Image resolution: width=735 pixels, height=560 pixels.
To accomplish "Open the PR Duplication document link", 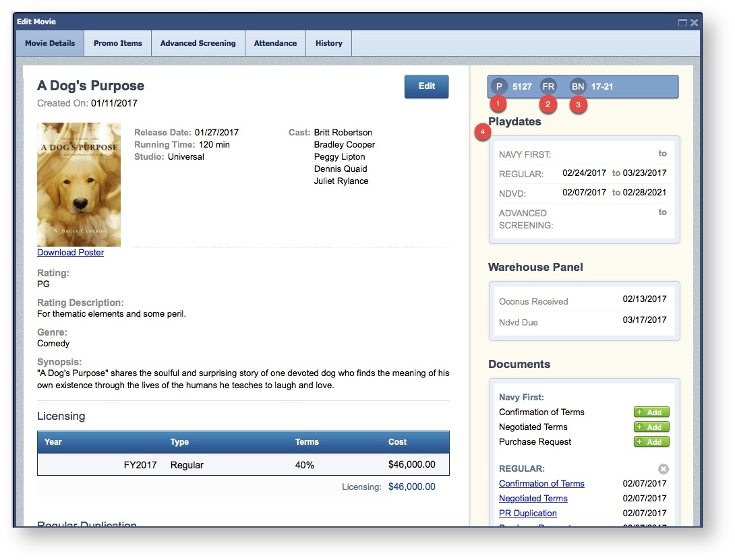I will 527,514.
